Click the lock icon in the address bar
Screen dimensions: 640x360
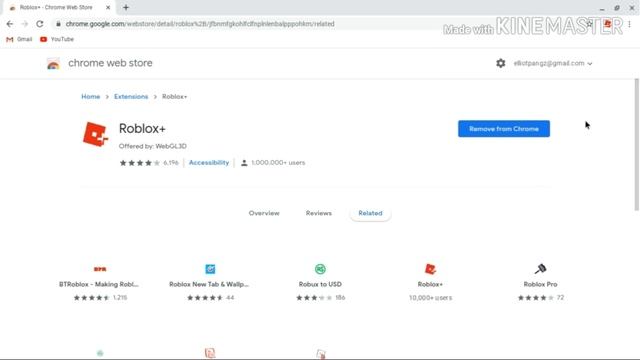pos(58,24)
